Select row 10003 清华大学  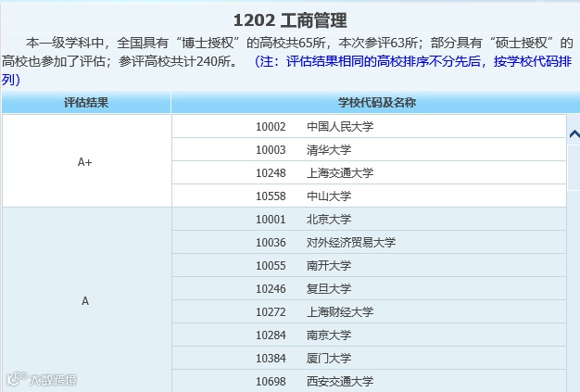pyautogui.click(x=369, y=150)
